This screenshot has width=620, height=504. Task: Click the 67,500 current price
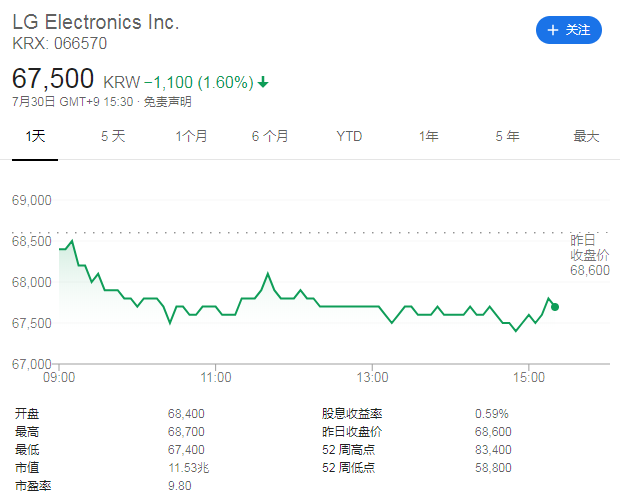click(53, 79)
